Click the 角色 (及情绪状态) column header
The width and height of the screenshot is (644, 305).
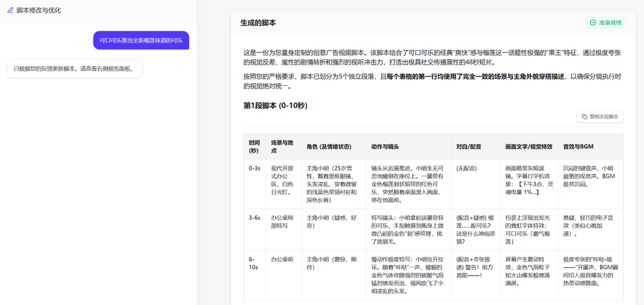333,146
